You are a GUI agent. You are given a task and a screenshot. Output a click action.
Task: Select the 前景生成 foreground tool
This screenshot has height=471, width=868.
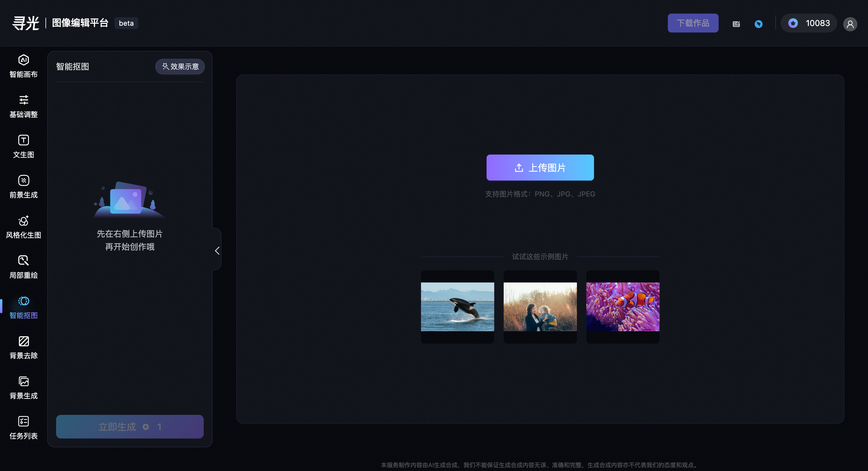pos(24,186)
